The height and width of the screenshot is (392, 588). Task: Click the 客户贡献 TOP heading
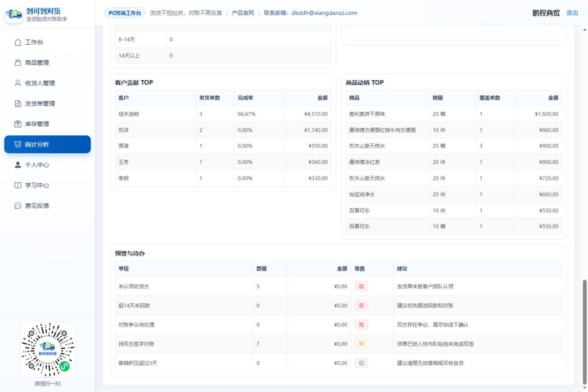pyautogui.click(x=134, y=83)
